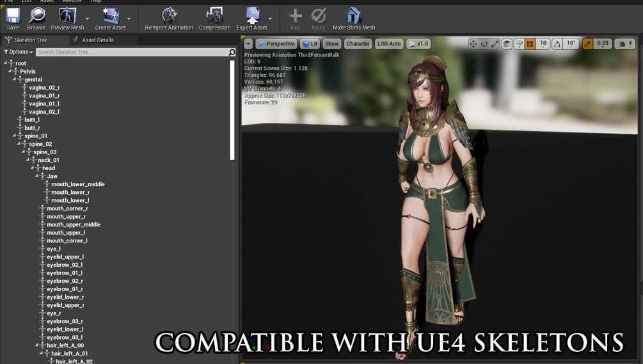Click the Asset Details tab icon
The width and height of the screenshot is (643, 364).
click(x=76, y=40)
